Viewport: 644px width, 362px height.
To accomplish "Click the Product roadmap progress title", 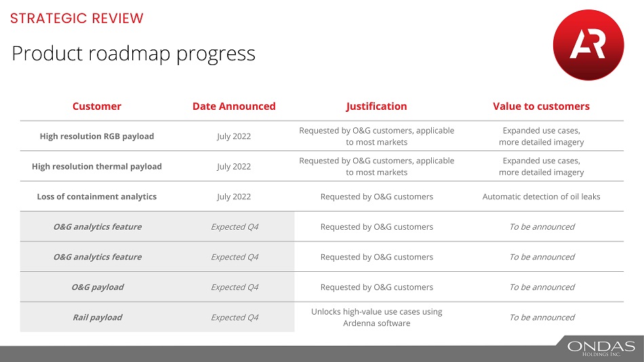I will pos(134,54).
